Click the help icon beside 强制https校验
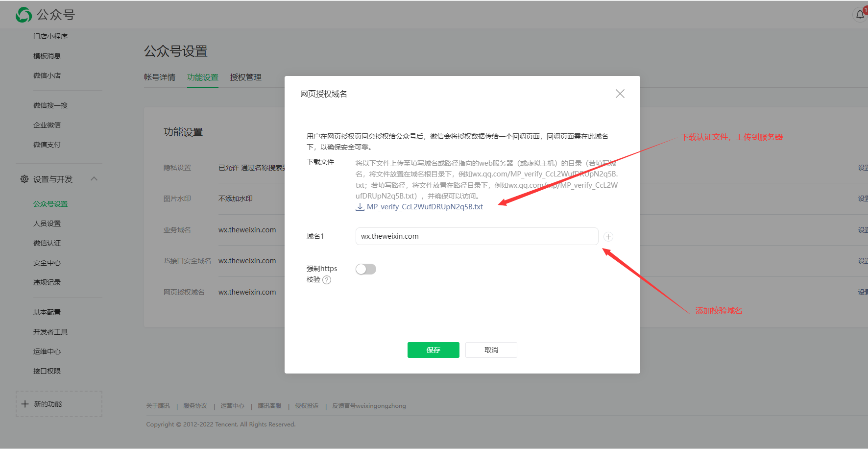 tap(327, 280)
